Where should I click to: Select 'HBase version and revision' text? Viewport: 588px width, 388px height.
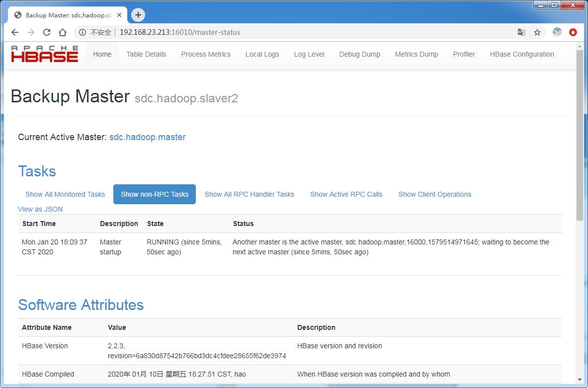[x=339, y=346]
